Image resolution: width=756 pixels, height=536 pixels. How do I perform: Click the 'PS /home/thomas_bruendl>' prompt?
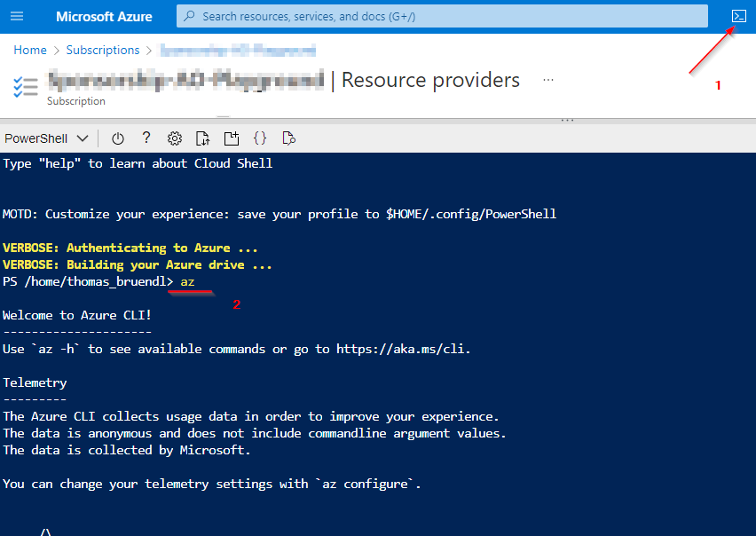click(88, 282)
